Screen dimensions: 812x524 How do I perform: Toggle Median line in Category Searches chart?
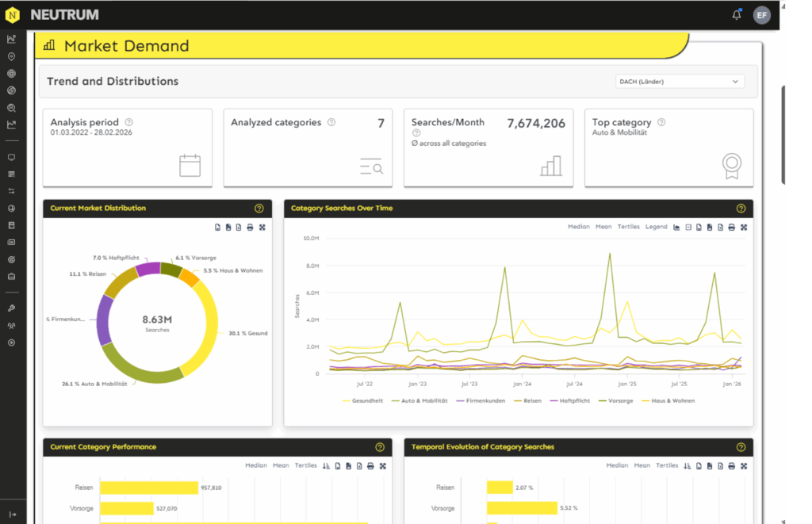(578, 227)
